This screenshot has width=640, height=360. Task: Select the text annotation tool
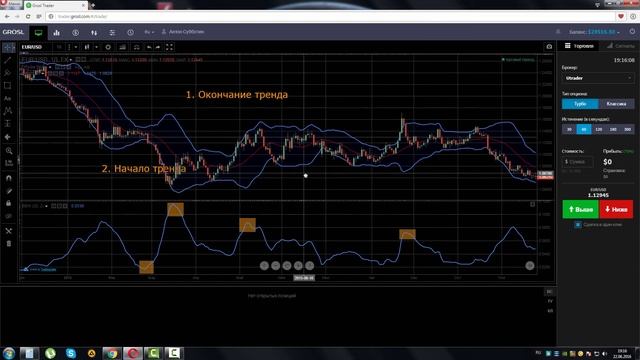[x=8, y=98]
